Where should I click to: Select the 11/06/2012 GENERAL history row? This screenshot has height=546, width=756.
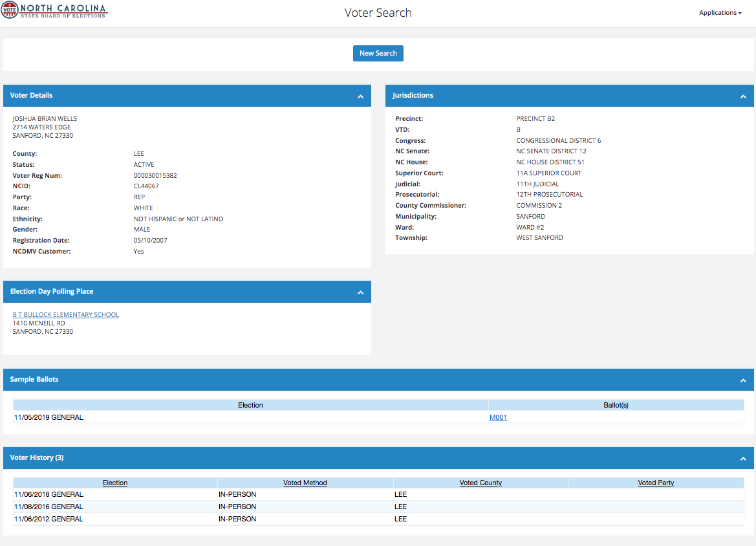point(378,519)
